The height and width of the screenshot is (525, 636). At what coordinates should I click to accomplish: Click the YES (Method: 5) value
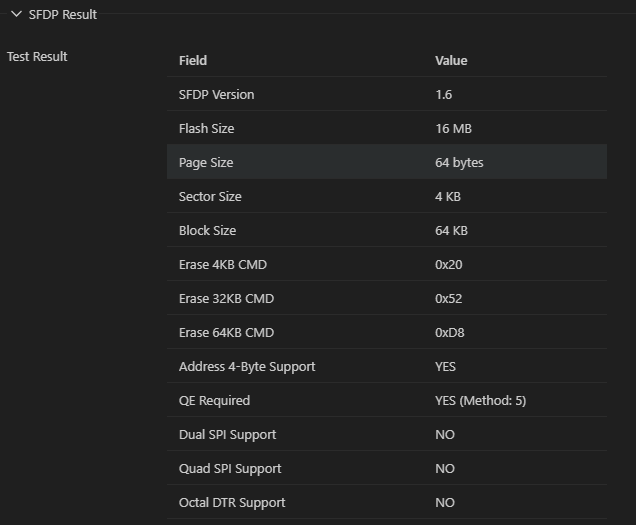click(x=480, y=400)
